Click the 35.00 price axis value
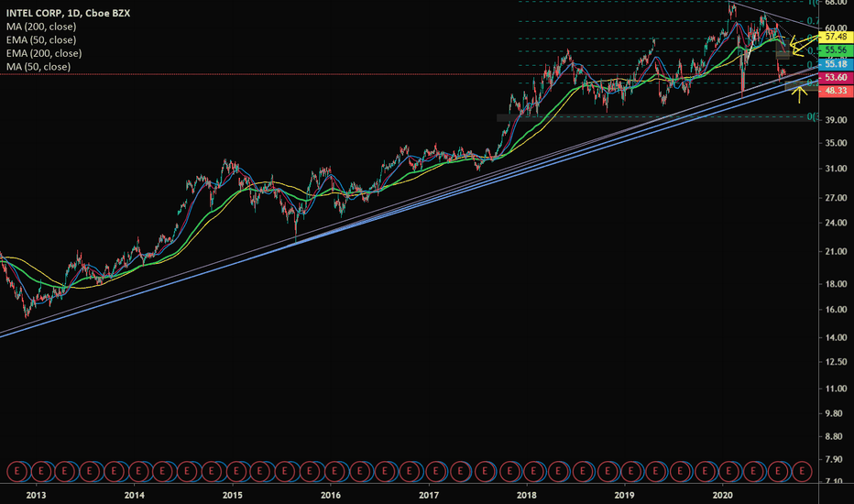The image size is (854, 504). [x=836, y=143]
